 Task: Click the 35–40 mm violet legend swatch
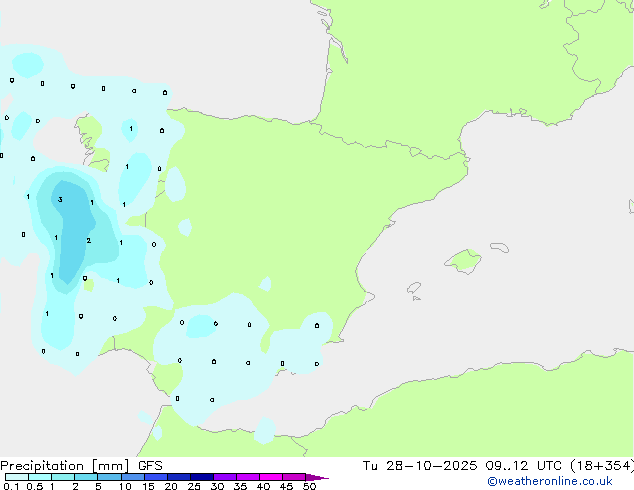point(248,477)
